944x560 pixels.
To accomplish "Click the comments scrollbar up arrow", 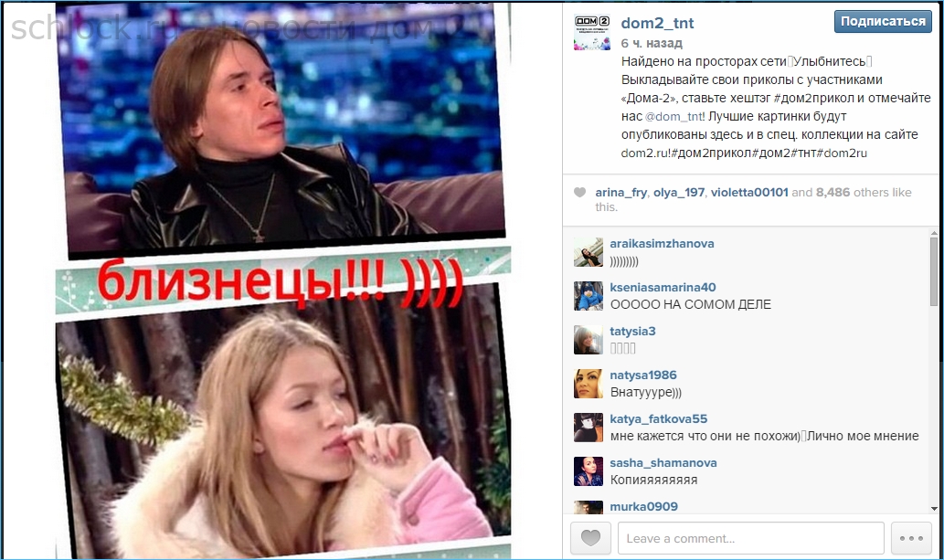I will tap(934, 233).
